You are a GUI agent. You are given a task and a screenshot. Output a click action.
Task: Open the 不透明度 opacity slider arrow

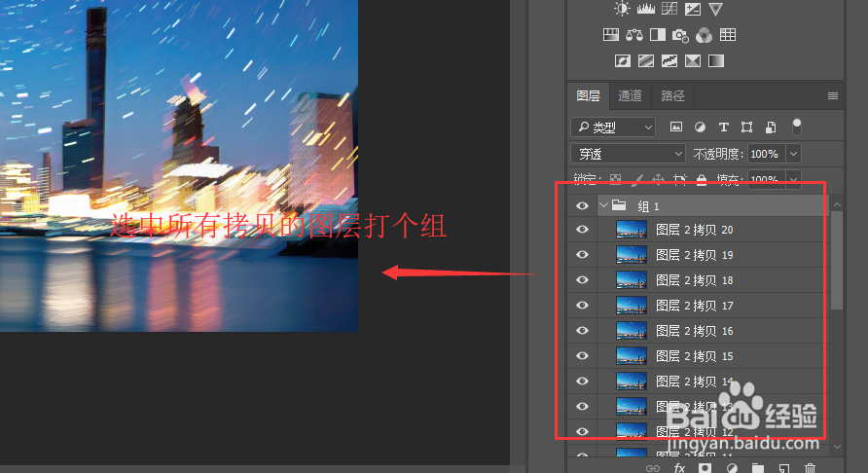coord(793,154)
